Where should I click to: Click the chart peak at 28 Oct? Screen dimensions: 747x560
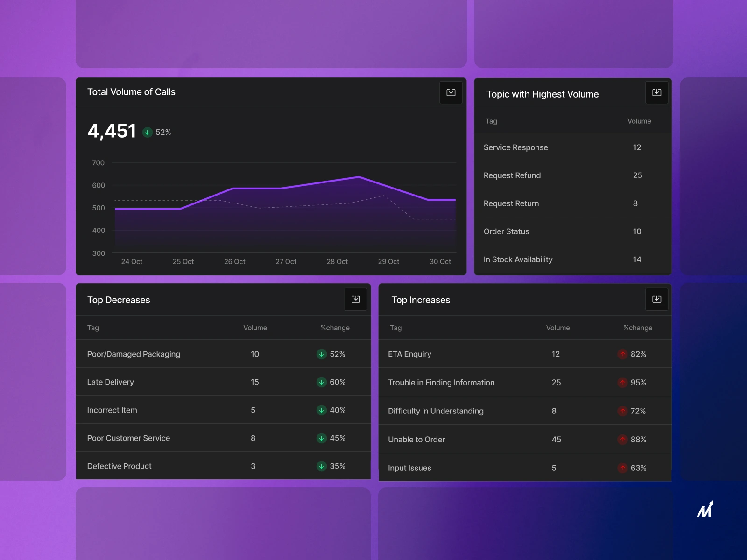pos(358,177)
